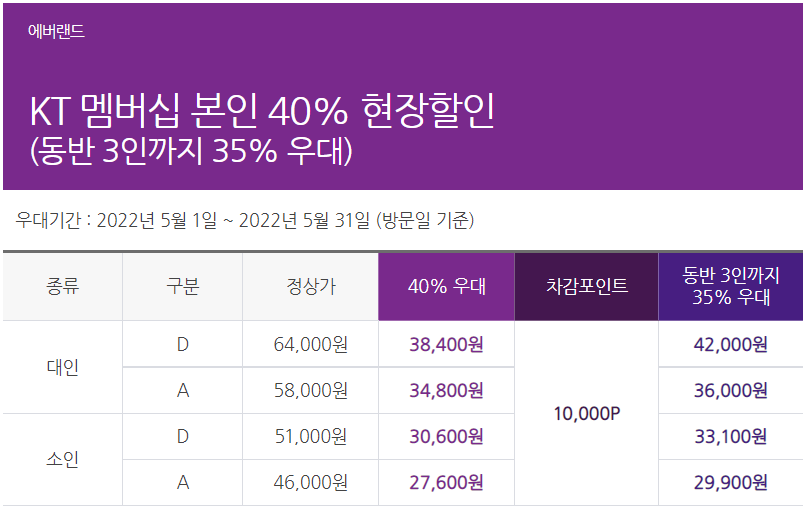Click the 대인 row label

coord(63,367)
